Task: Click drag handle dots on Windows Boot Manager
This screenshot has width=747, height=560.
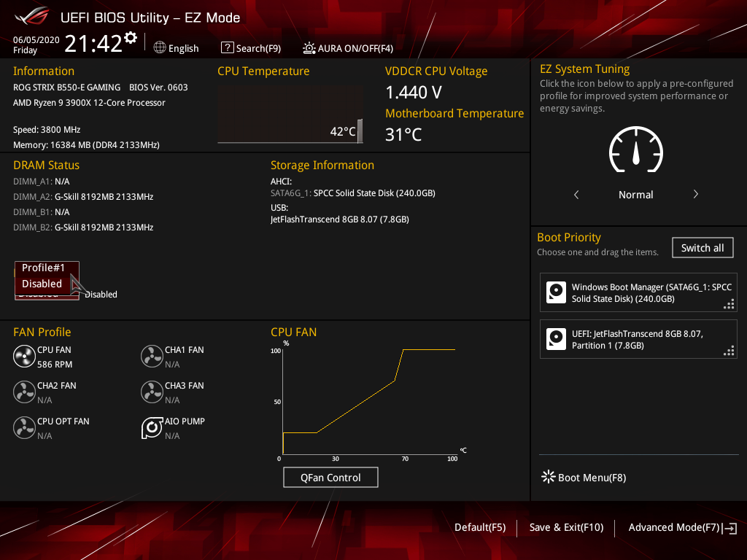Action: (x=729, y=304)
